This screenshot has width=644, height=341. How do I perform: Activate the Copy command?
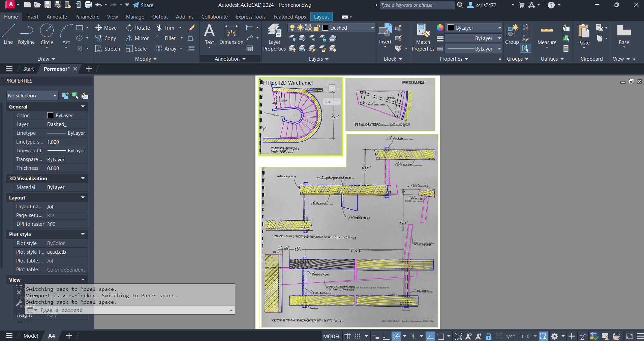tap(106, 38)
